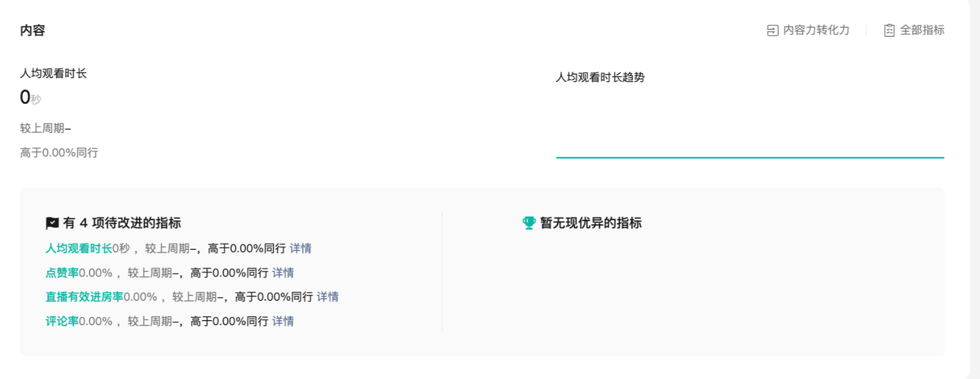Open 详情 for the 人均观看时长 row
Viewport: 980px width, 379px height.
pyautogui.click(x=300, y=249)
